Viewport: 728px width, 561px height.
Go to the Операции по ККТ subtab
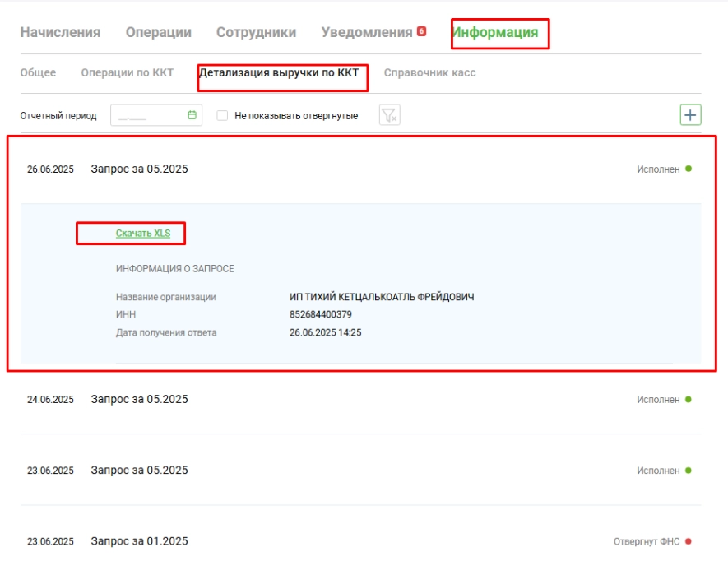pyautogui.click(x=127, y=72)
